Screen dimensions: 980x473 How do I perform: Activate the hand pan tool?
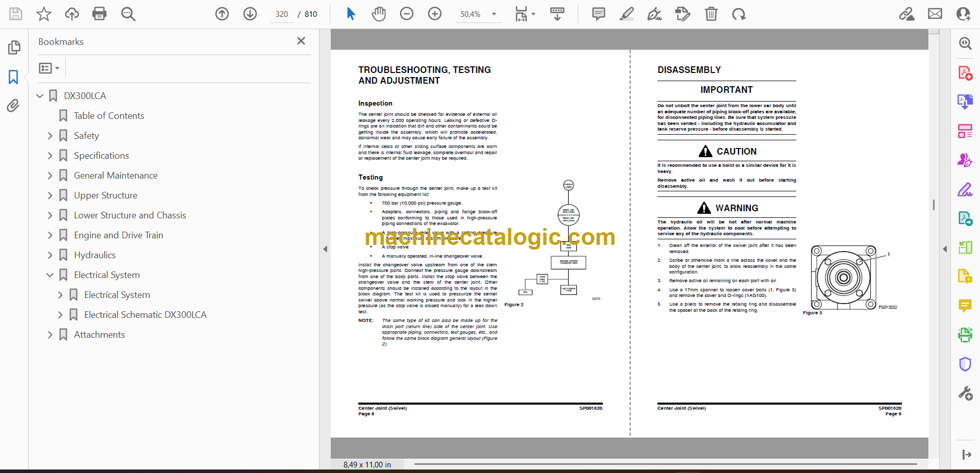coord(379,14)
